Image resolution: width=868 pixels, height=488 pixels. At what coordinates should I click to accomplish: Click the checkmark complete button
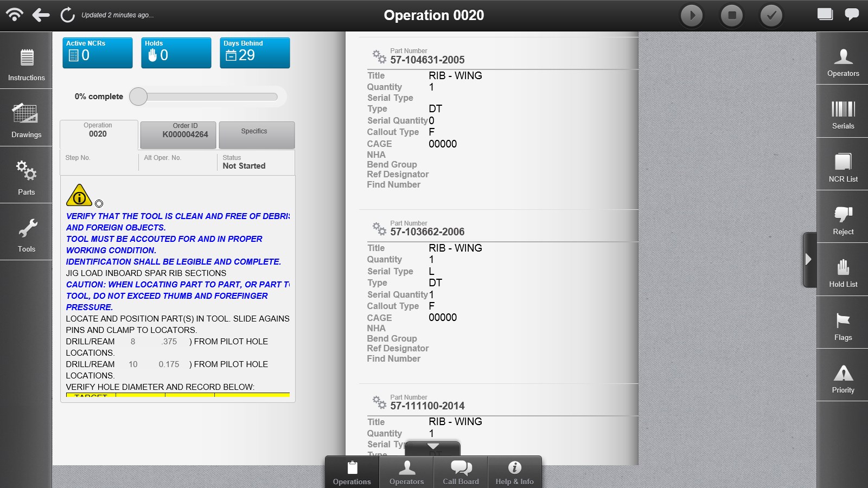[771, 15]
